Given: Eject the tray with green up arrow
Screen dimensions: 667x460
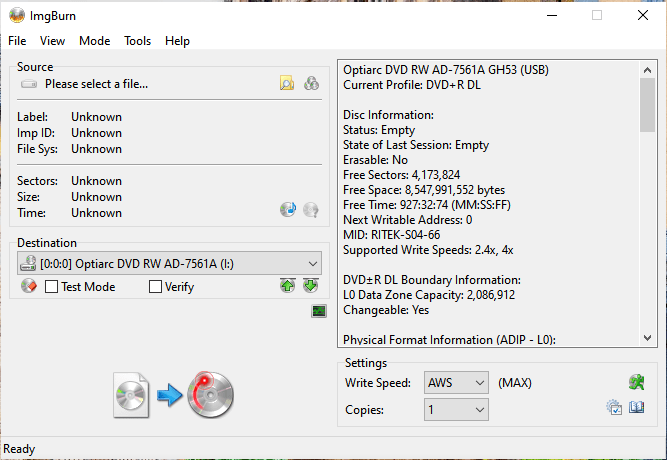Looking at the screenshot, I should (288, 285).
